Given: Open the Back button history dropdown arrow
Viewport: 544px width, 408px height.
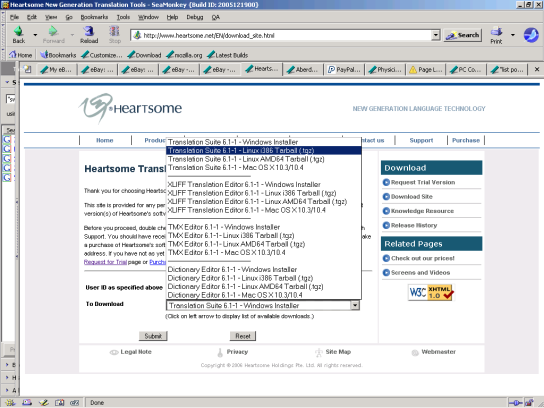Looking at the screenshot, I should (35, 35).
